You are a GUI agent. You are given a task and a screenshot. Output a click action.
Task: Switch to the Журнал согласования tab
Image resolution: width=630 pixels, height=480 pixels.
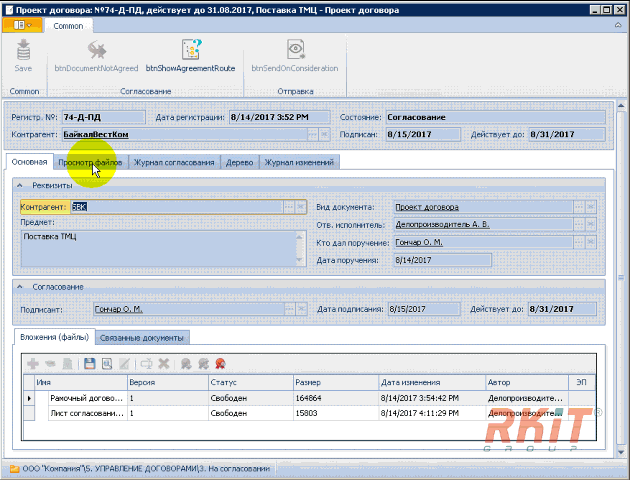[x=174, y=162]
